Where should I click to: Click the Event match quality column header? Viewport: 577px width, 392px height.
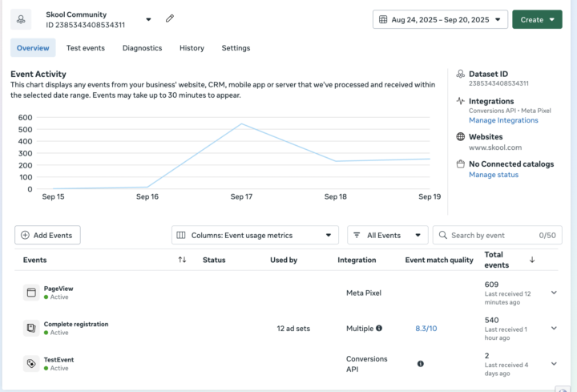[439, 260]
